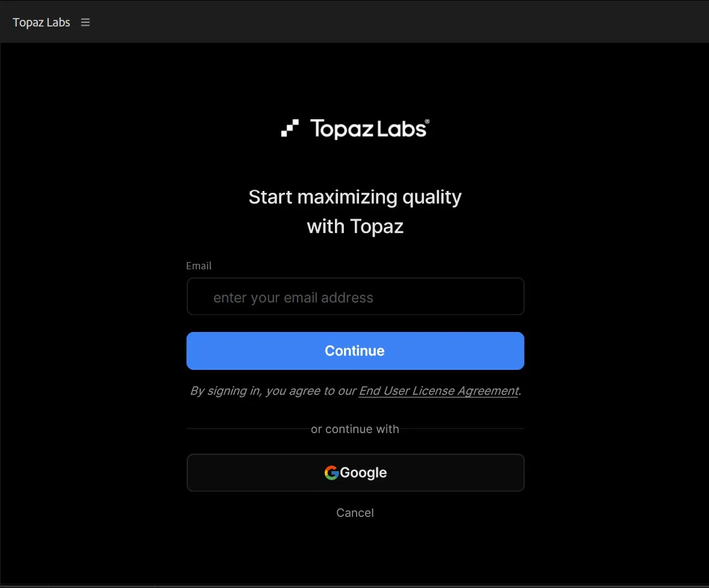Open the End User License Agreement link
709x588 pixels.
(439, 391)
